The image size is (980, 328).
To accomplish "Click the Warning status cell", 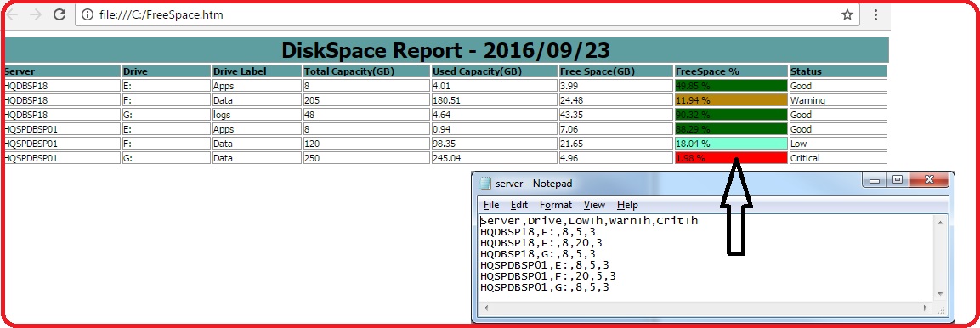I will (x=838, y=100).
